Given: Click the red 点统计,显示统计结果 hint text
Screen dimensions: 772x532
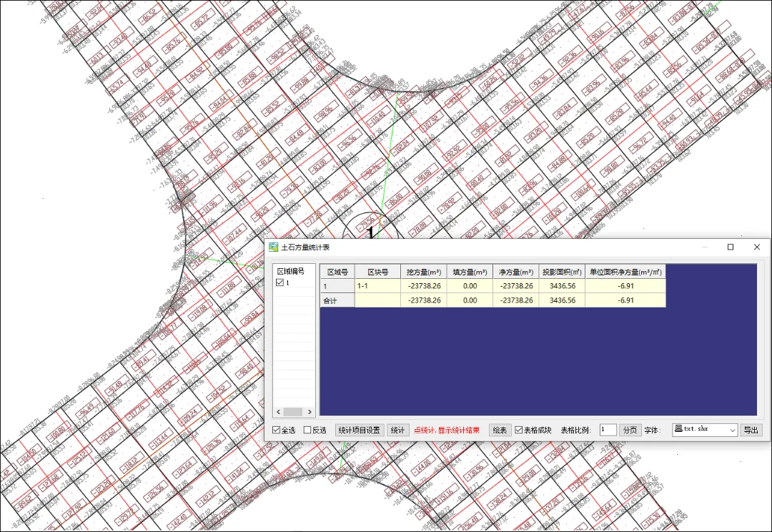Looking at the screenshot, I should click(x=447, y=430).
